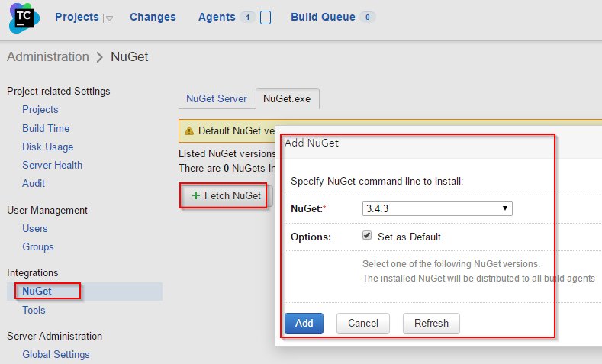Switch to the NuGet Server tab
The image size is (602, 364).
217,98
